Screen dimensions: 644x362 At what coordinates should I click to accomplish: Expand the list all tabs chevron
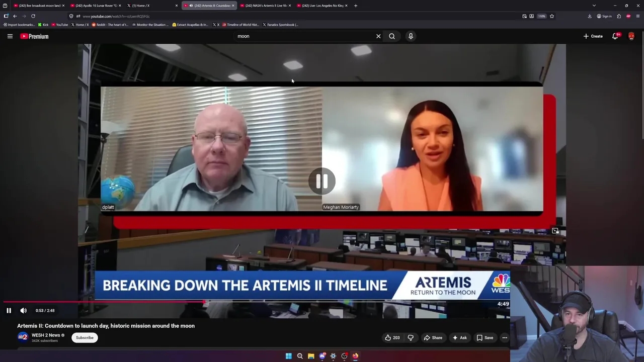click(x=594, y=6)
